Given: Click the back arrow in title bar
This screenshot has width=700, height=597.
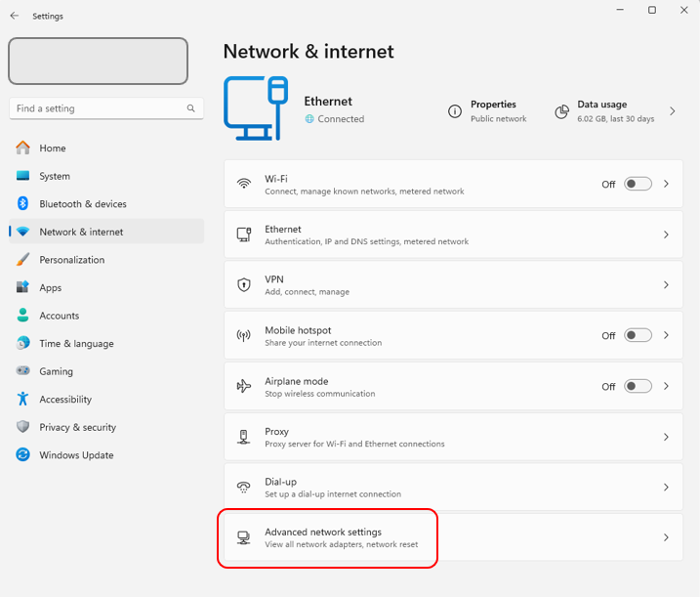Looking at the screenshot, I should [14, 16].
